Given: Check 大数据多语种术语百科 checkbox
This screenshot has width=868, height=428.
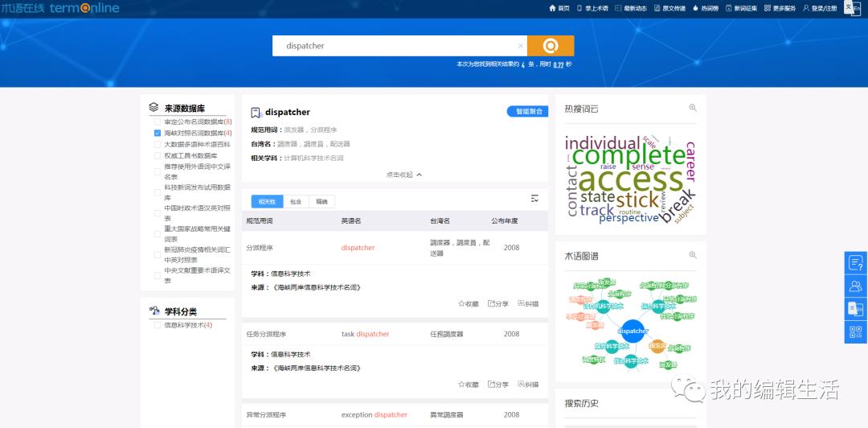Looking at the screenshot, I should tap(158, 144).
